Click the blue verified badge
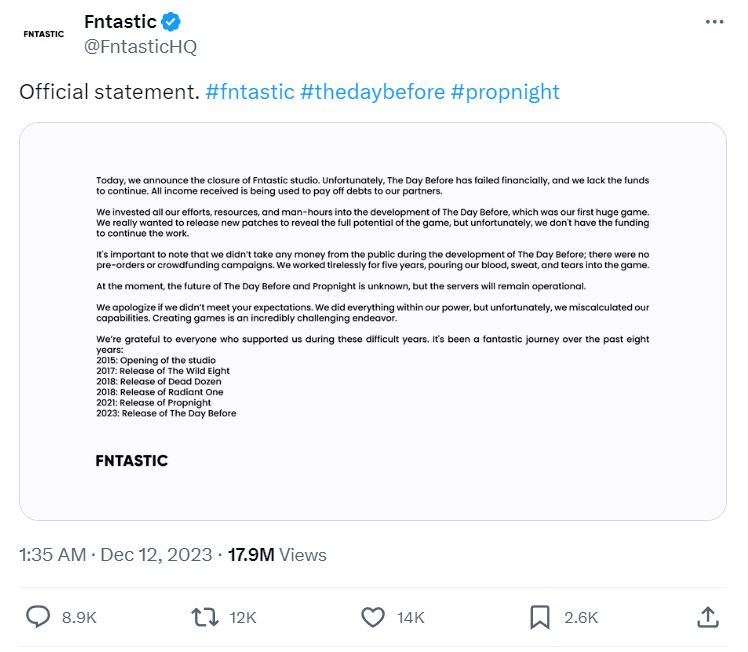 pos(173,22)
